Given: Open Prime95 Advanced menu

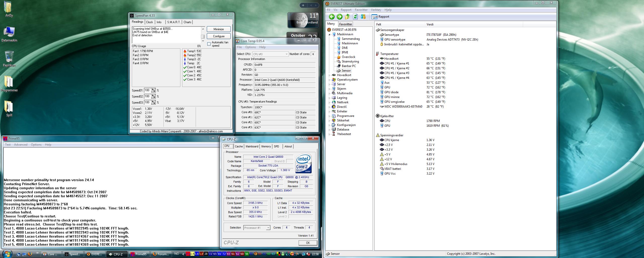Looking at the screenshot, I should (x=21, y=145).
